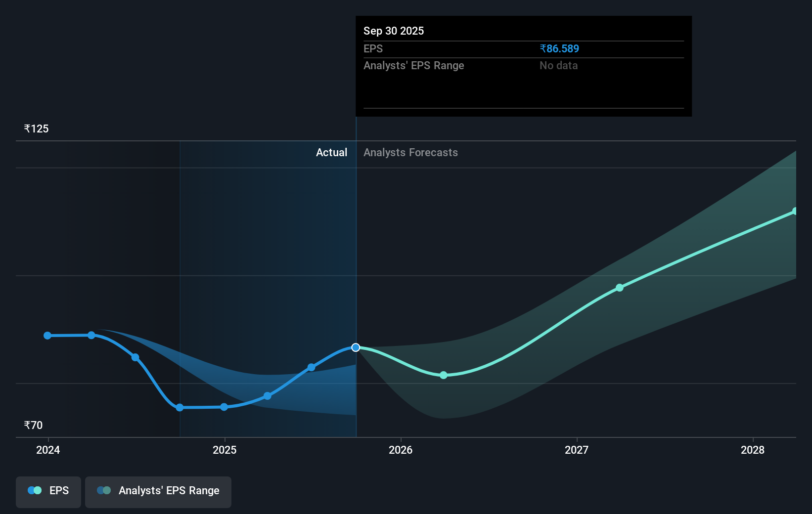Click the 'Analysts Forecasts' section label
The image size is (812, 514).
[410, 153]
